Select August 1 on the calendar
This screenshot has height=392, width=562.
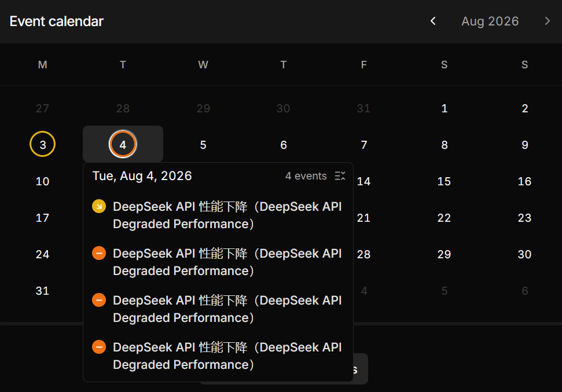point(445,108)
